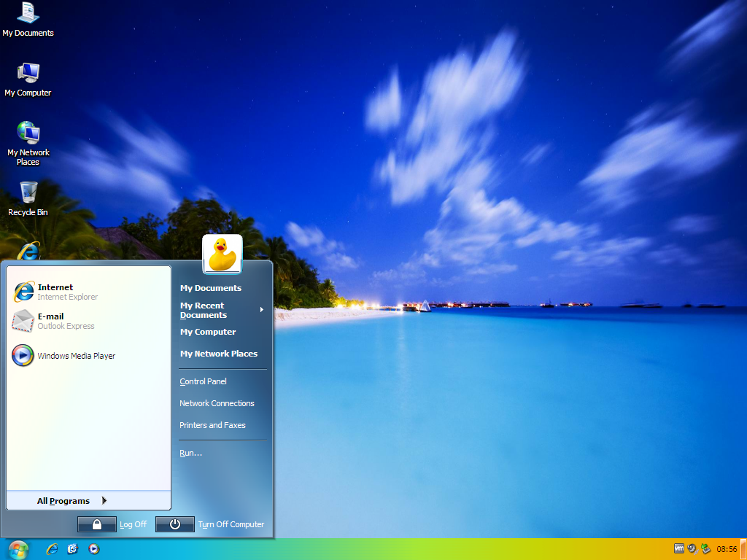This screenshot has height=560, width=747.
Task: Click the Internet Explorer icon in Start menu
Action: click(23, 292)
